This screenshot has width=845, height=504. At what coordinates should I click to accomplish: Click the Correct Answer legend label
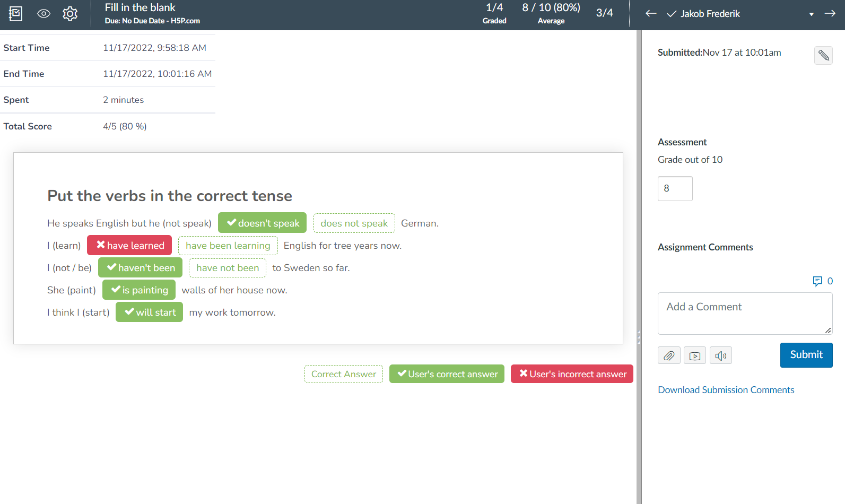point(344,374)
